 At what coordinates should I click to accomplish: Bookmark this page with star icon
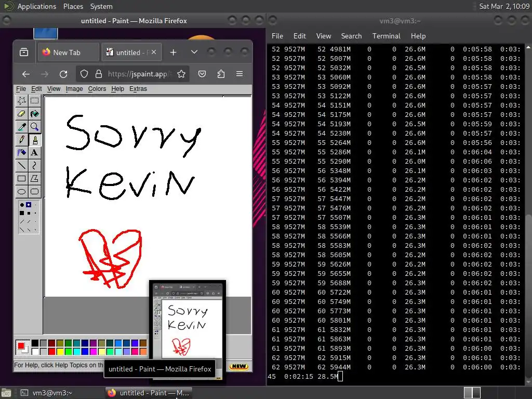point(181,74)
